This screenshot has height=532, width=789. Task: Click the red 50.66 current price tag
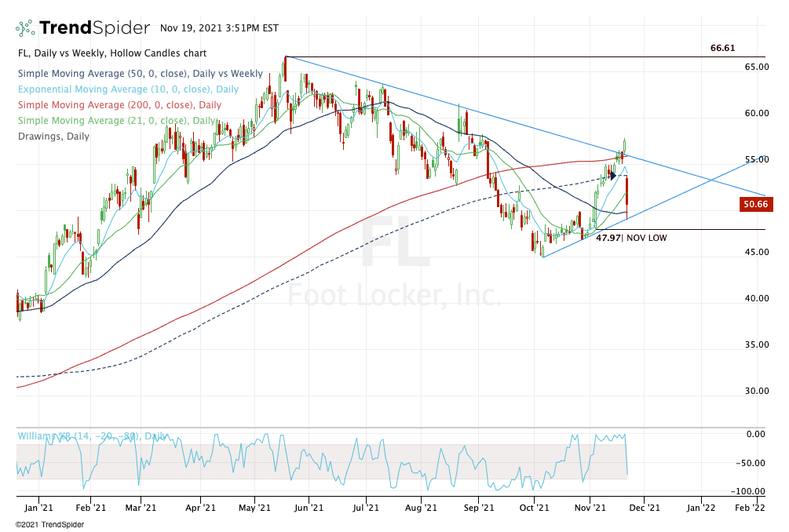[756, 204]
